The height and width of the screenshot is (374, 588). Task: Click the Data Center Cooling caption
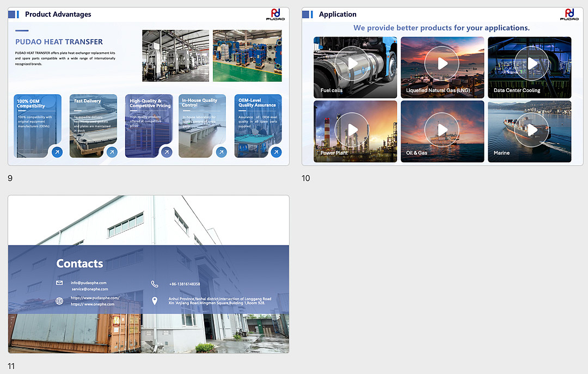(517, 90)
